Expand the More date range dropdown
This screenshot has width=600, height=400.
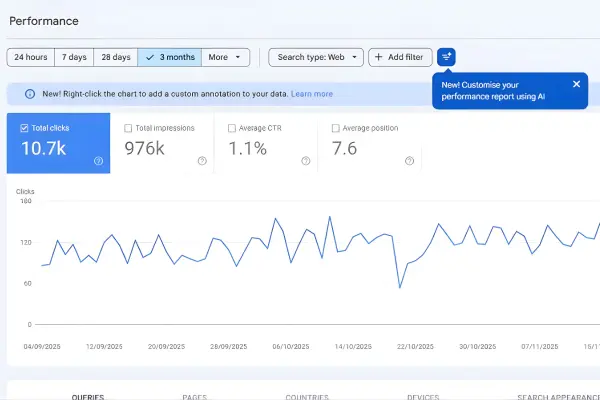(226, 57)
